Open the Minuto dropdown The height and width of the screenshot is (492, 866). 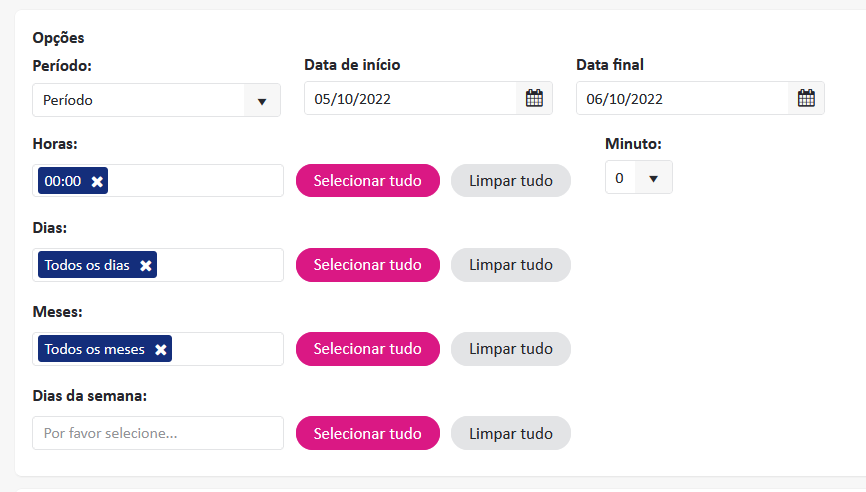pyautogui.click(x=653, y=178)
